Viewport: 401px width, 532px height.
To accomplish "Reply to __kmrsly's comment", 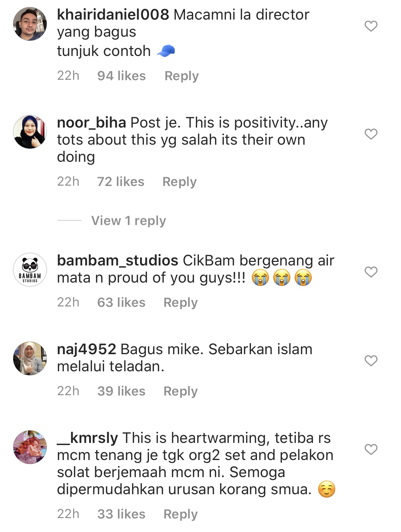I will (180, 514).
